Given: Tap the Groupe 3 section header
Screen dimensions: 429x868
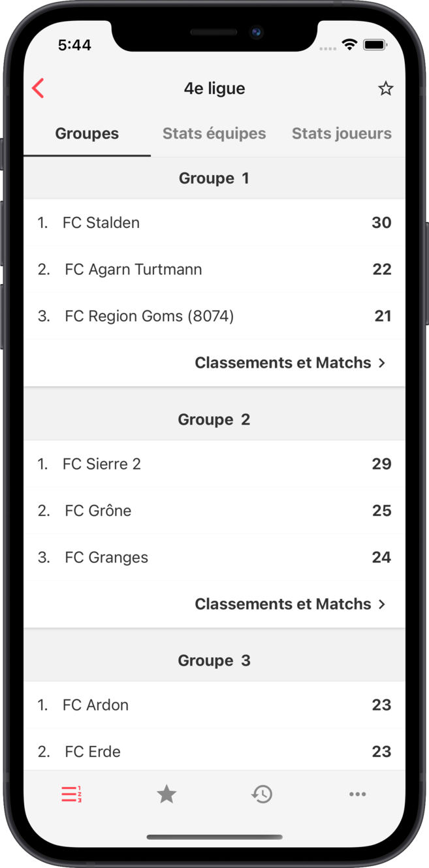Looking at the screenshot, I should (x=214, y=660).
